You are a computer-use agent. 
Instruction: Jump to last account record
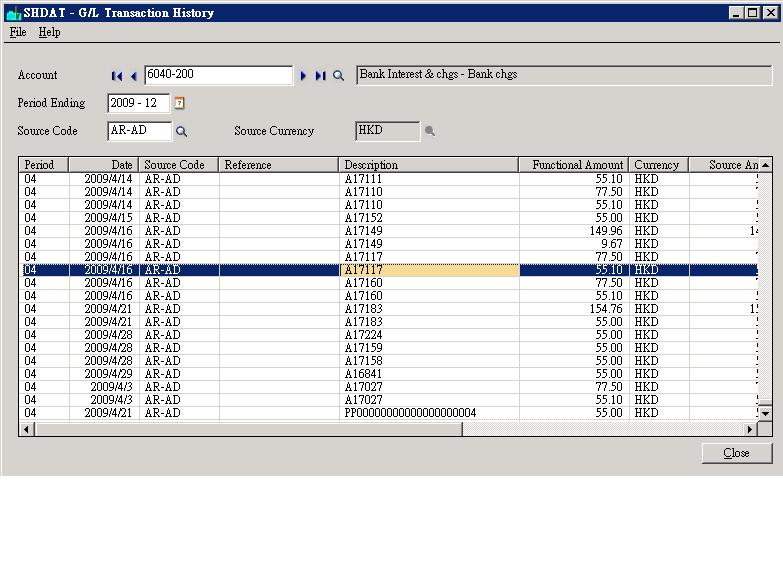(320, 76)
